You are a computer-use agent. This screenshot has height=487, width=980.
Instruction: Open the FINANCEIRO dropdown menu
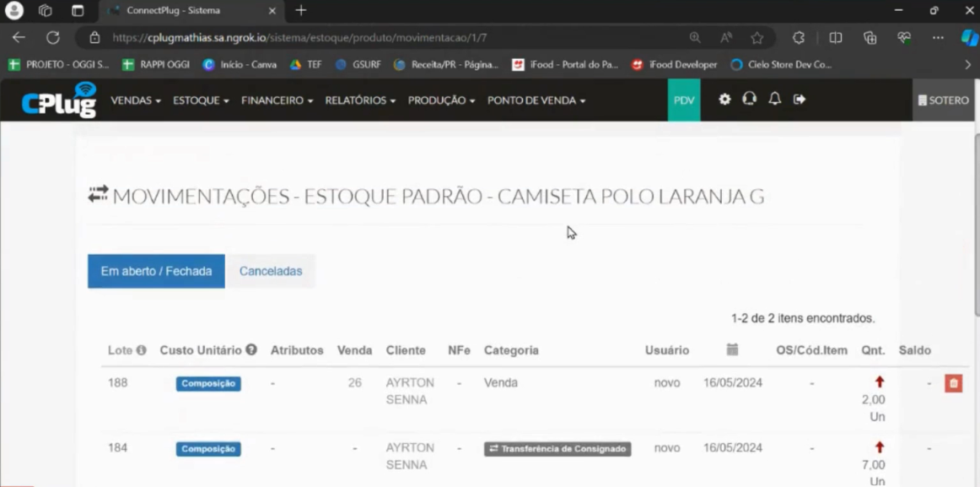click(277, 100)
